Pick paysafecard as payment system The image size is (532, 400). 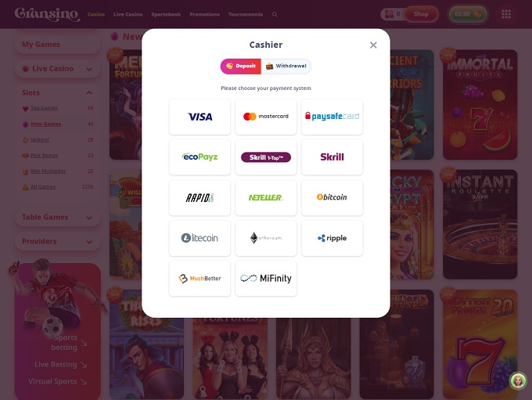point(332,117)
